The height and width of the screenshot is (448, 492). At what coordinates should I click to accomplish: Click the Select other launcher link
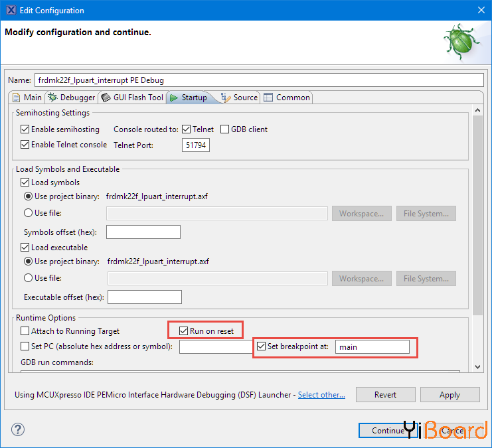(321, 395)
